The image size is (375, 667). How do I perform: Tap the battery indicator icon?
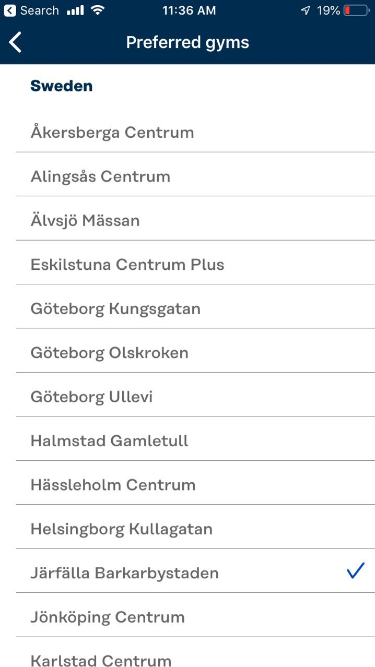click(357, 11)
